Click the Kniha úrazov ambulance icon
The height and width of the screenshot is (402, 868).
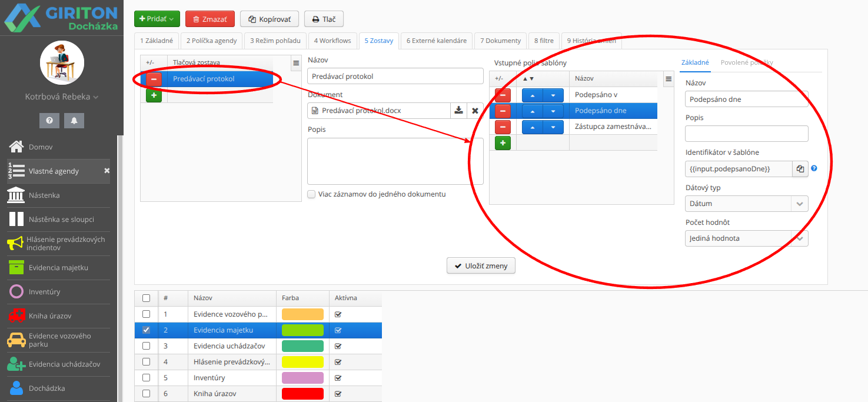pos(16,315)
